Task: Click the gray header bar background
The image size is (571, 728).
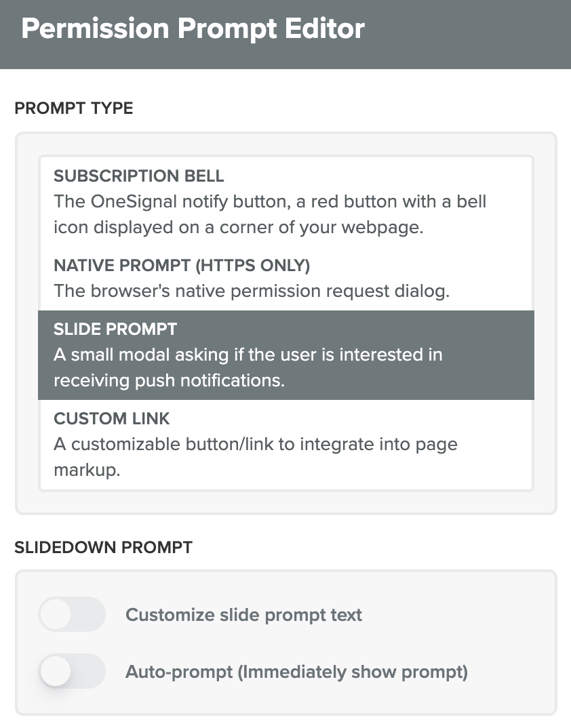Action: coord(475,34)
